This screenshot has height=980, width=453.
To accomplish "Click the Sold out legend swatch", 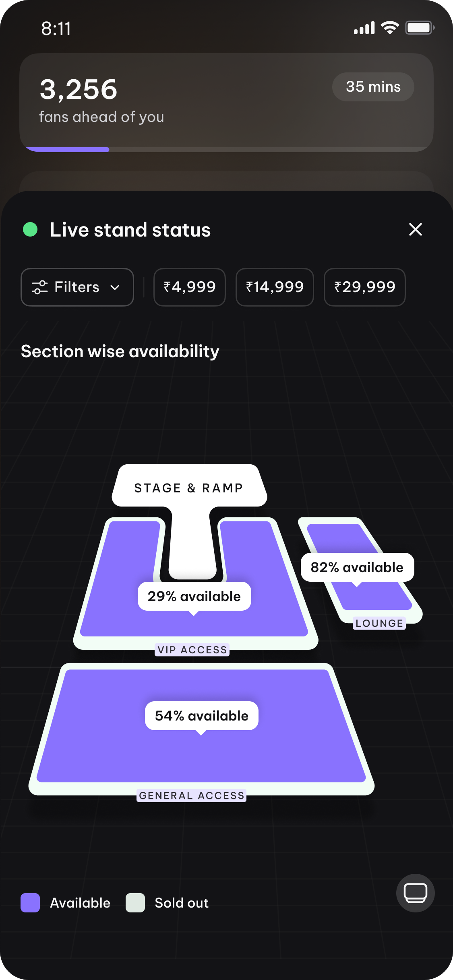I will click(135, 903).
